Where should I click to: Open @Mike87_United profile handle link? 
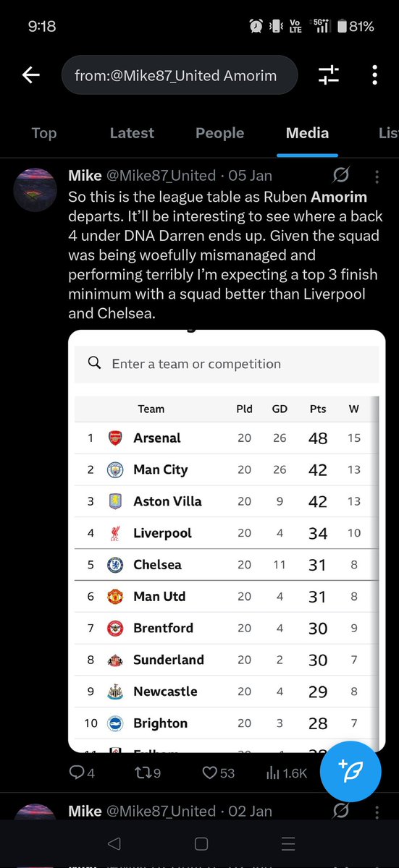[x=161, y=176]
